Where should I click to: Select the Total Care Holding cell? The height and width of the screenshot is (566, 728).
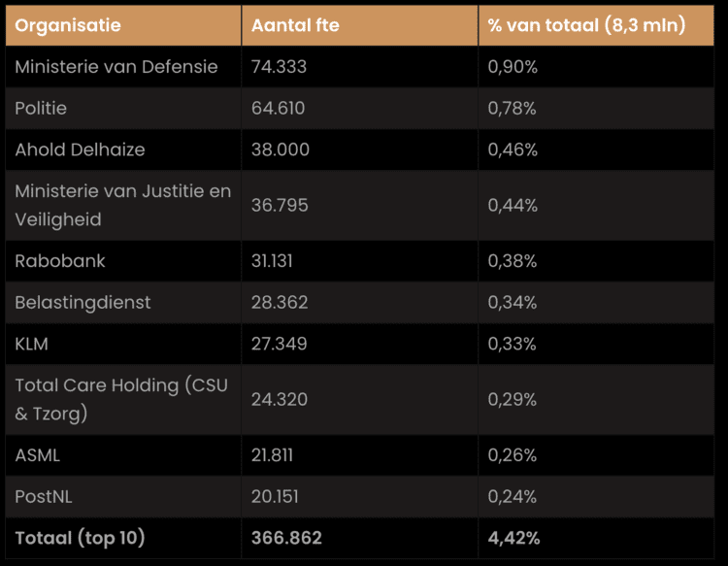coord(121,399)
